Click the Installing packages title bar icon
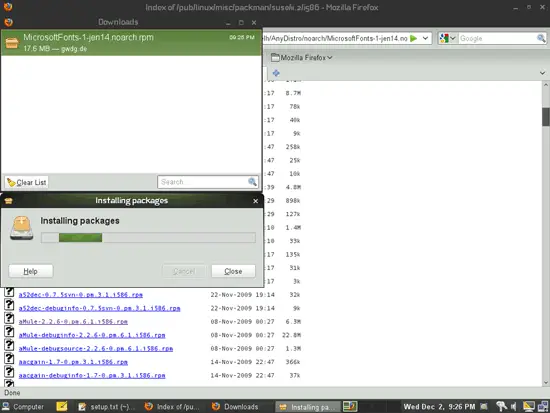The width and height of the screenshot is (550, 413). (x=8, y=201)
